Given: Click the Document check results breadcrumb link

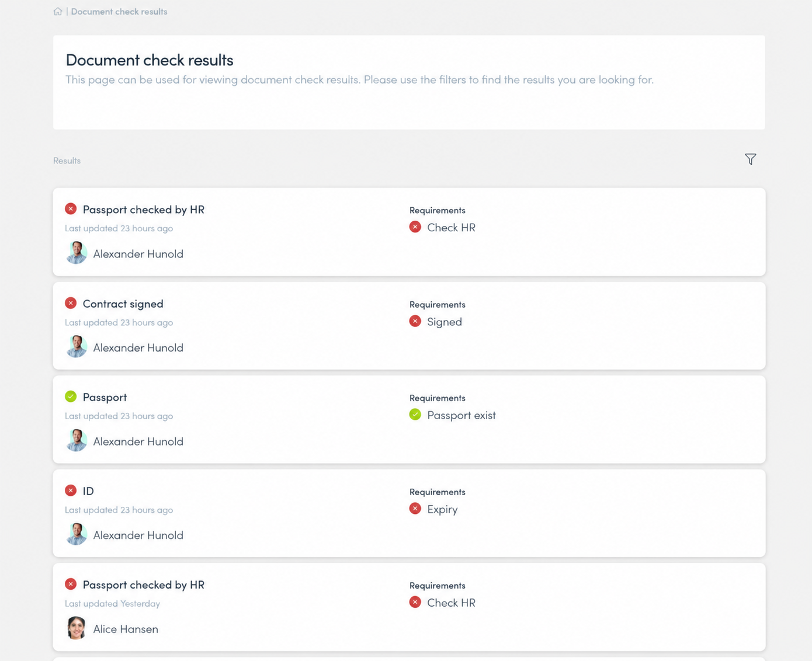Looking at the screenshot, I should (x=119, y=12).
